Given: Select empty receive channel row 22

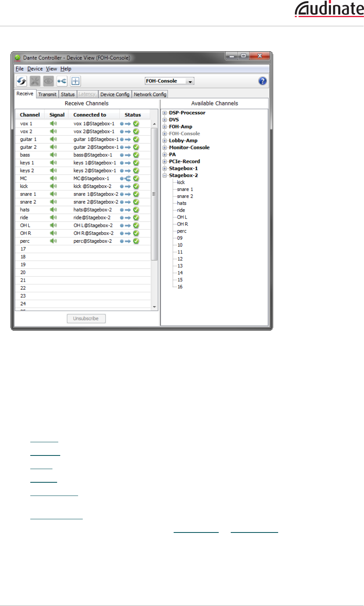Looking at the screenshot, I should click(x=83, y=288).
